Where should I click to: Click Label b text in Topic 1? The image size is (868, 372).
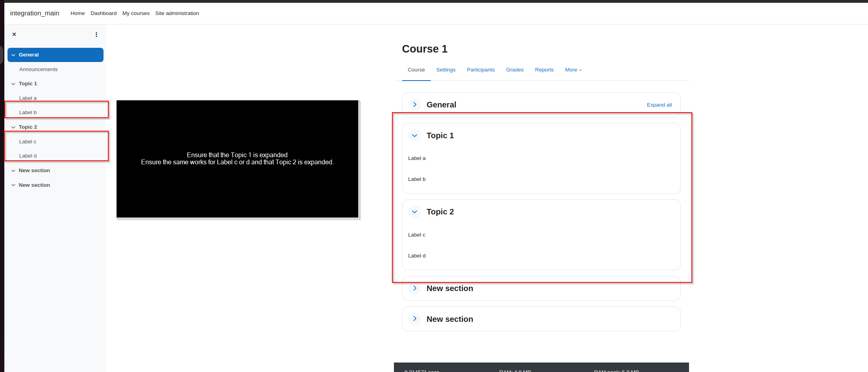coord(417,179)
